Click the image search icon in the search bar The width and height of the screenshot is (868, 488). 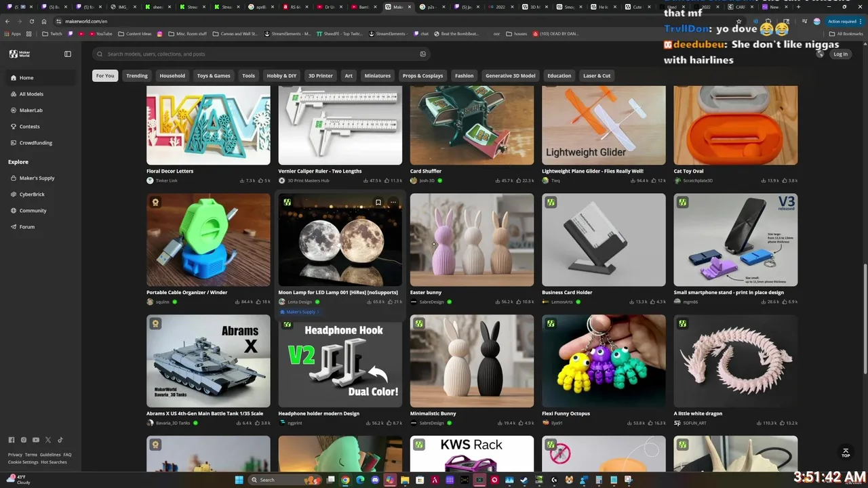pos(423,54)
